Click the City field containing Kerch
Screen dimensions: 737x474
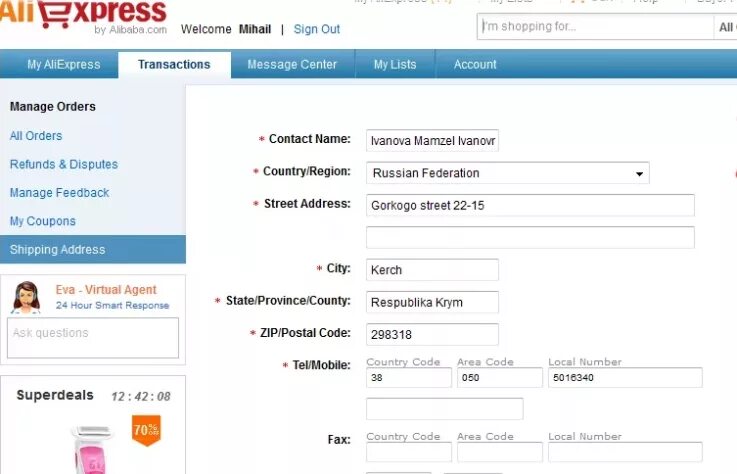tap(432, 270)
